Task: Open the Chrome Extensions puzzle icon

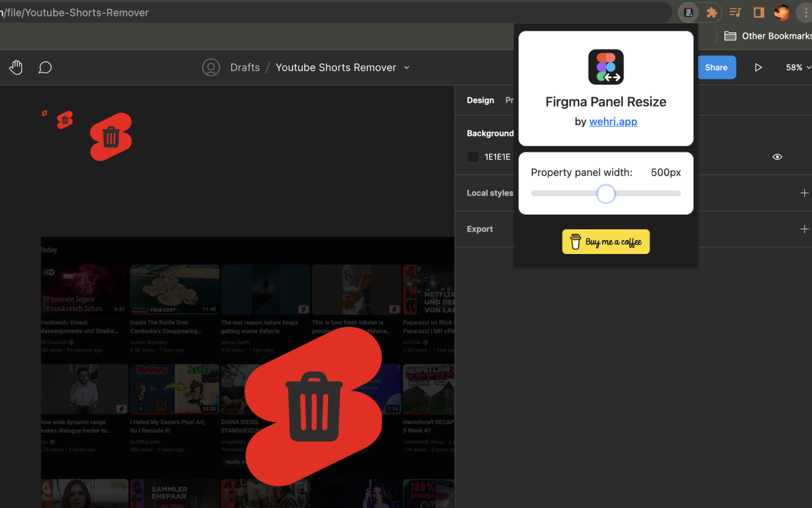Action: (712, 13)
